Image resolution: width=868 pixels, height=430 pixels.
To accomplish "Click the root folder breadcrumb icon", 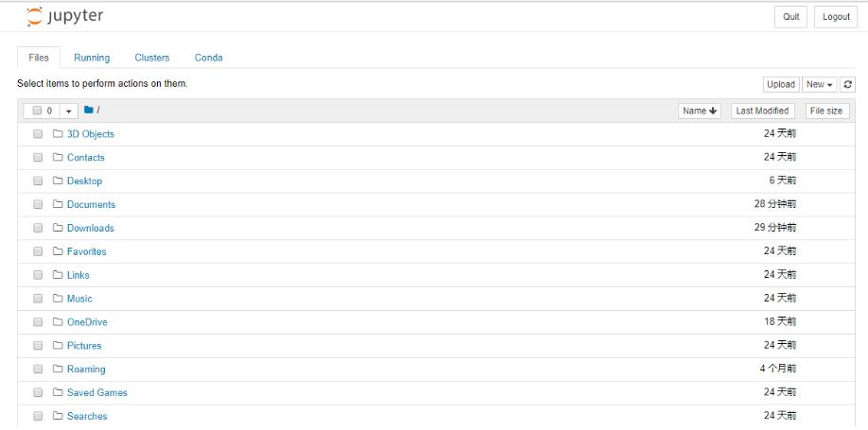I will (89, 111).
